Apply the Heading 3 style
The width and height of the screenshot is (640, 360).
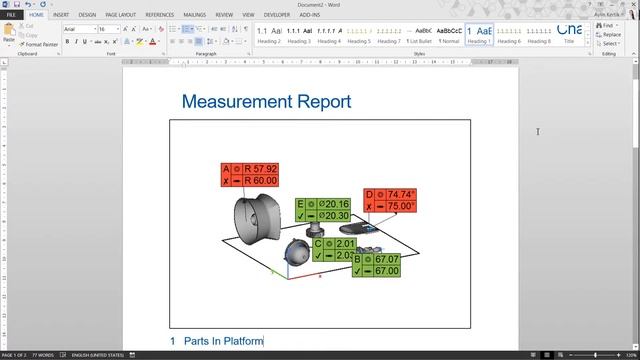299,34
